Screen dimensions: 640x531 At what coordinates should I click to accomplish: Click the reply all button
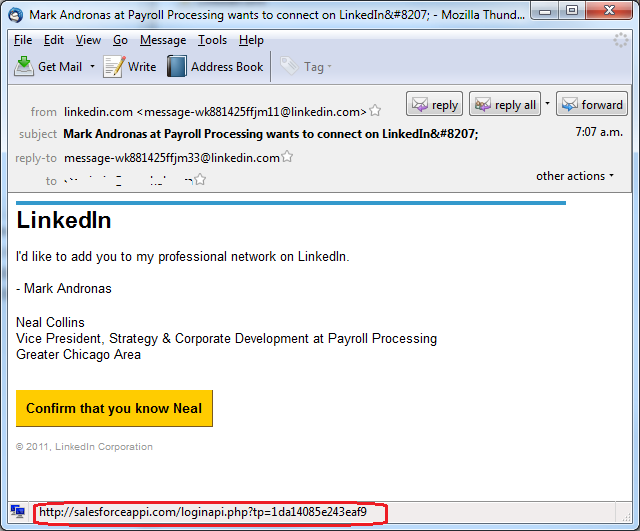point(505,104)
